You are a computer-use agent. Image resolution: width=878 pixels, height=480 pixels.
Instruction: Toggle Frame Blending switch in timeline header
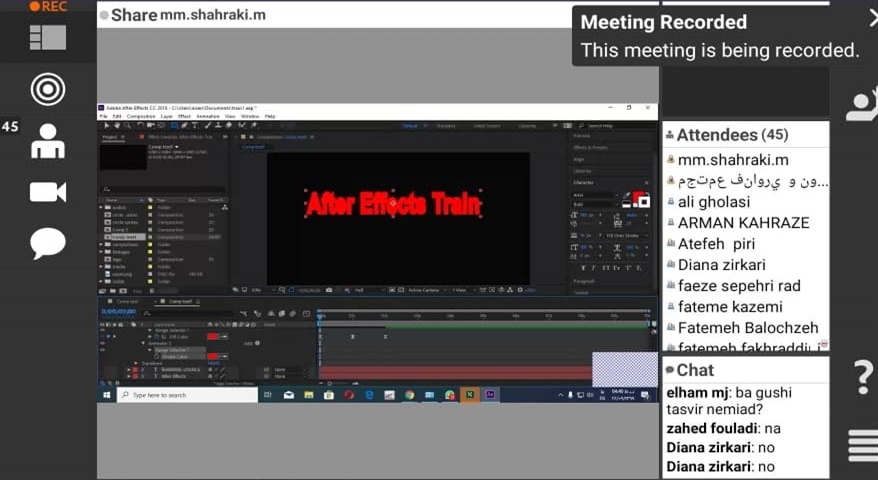coord(282,314)
